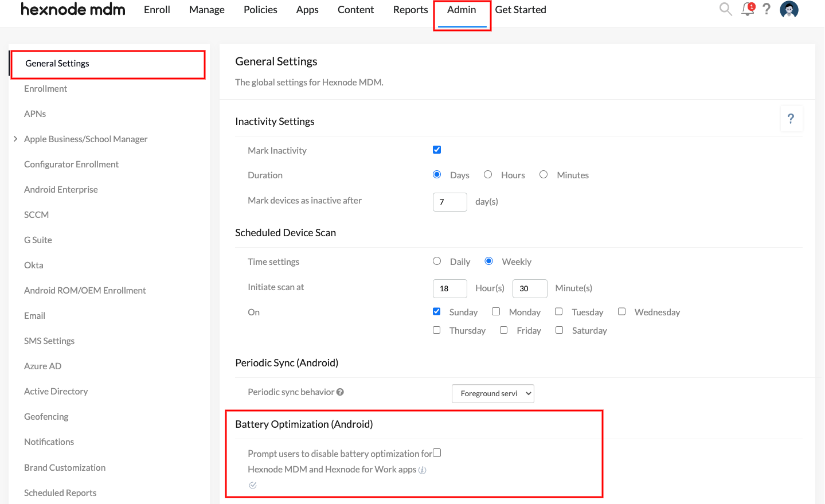Uncheck the Sunday checkbox
This screenshot has height=504, width=825.
pyautogui.click(x=437, y=311)
